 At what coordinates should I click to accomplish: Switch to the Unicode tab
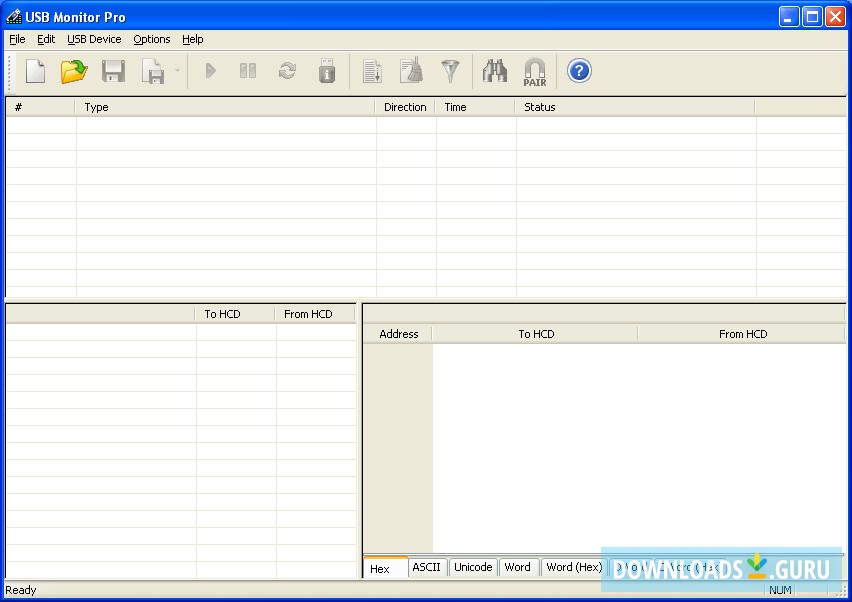point(473,567)
